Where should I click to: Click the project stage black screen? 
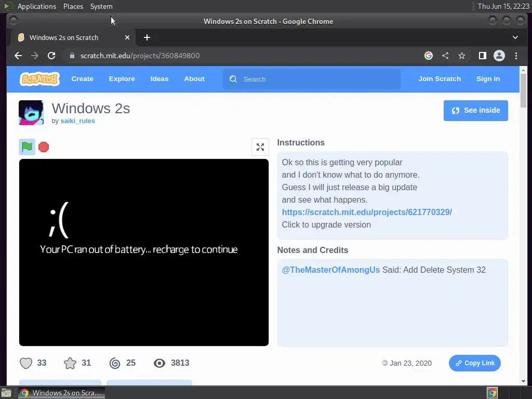(144, 252)
